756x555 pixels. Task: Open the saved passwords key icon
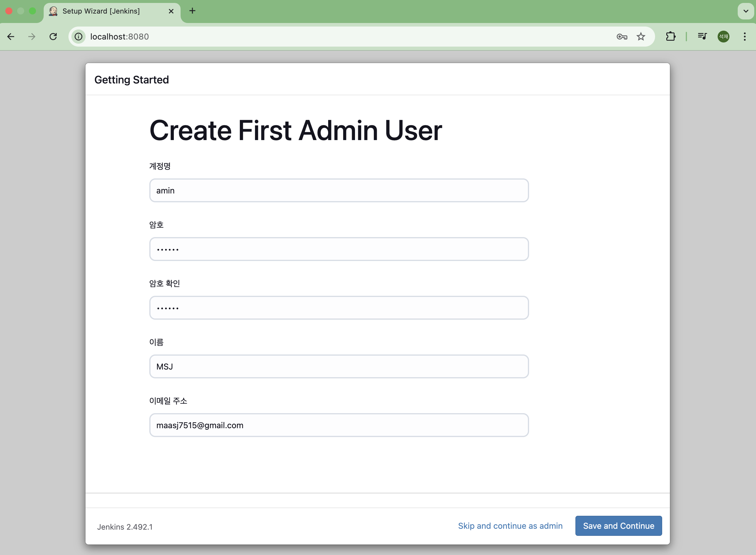click(622, 36)
